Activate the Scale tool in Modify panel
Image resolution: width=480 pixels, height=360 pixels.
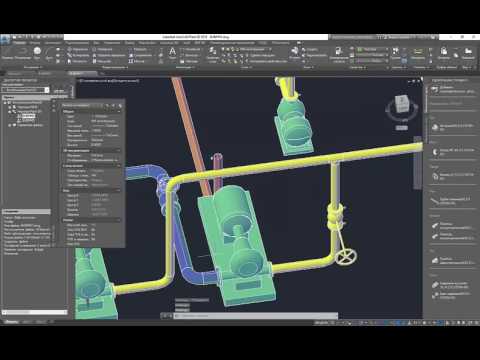(102, 61)
